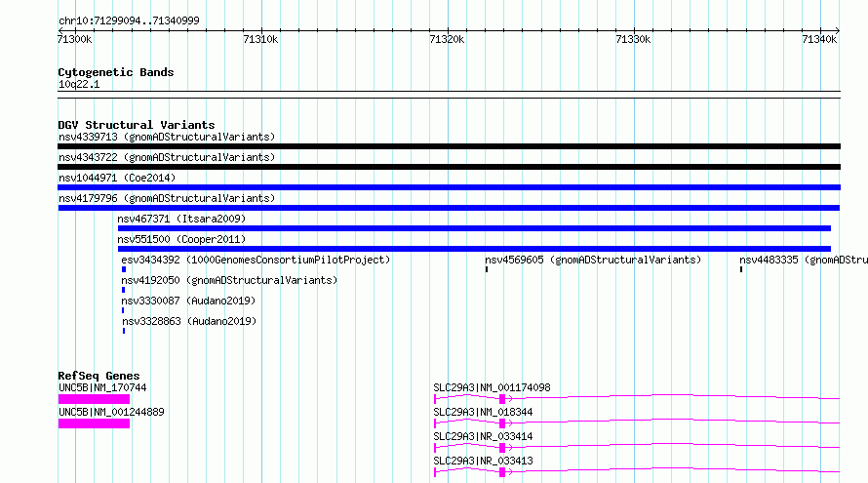The image size is (868, 483).
Task: Open variant label nsv3328863 (Audano2019)
Action: pos(189,321)
